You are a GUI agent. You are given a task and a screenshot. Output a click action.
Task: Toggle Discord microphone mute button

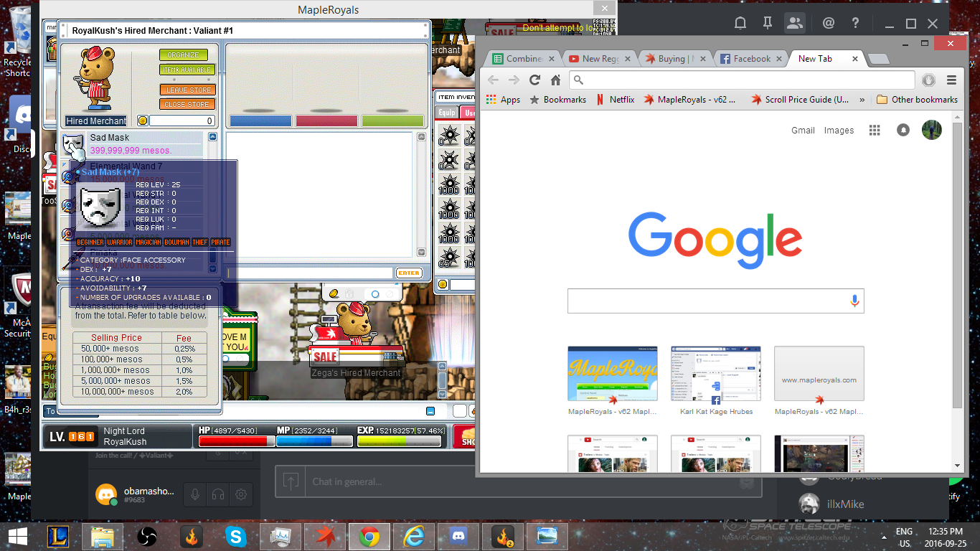194,494
